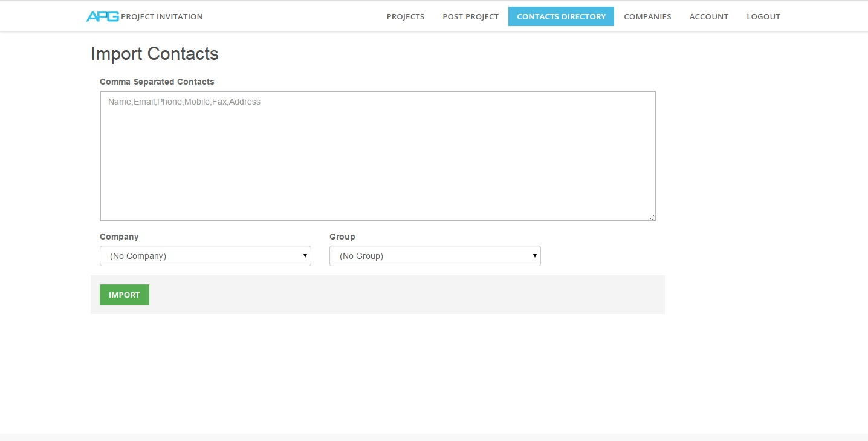The height and width of the screenshot is (441, 868).
Task: Expand the (No Company) selector
Action: pyautogui.click(x=206, y=256)
